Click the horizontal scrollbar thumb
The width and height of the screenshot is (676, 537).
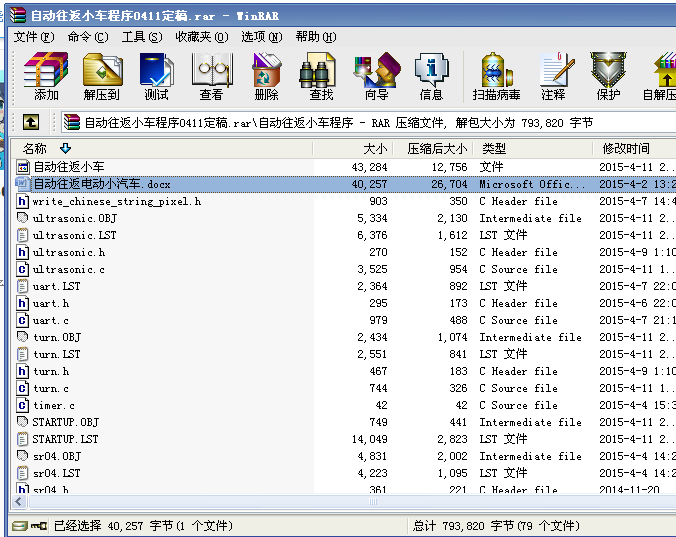pos(373,502)
